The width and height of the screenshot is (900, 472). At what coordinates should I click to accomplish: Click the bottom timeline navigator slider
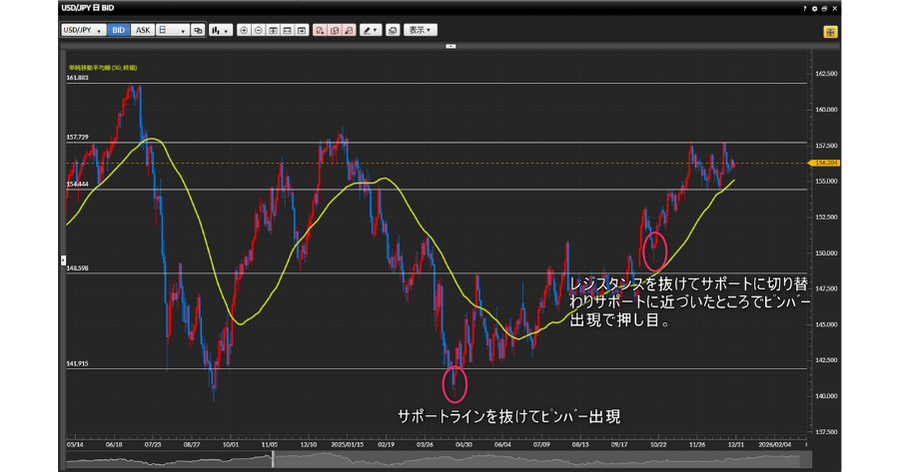tap(272, 459)
